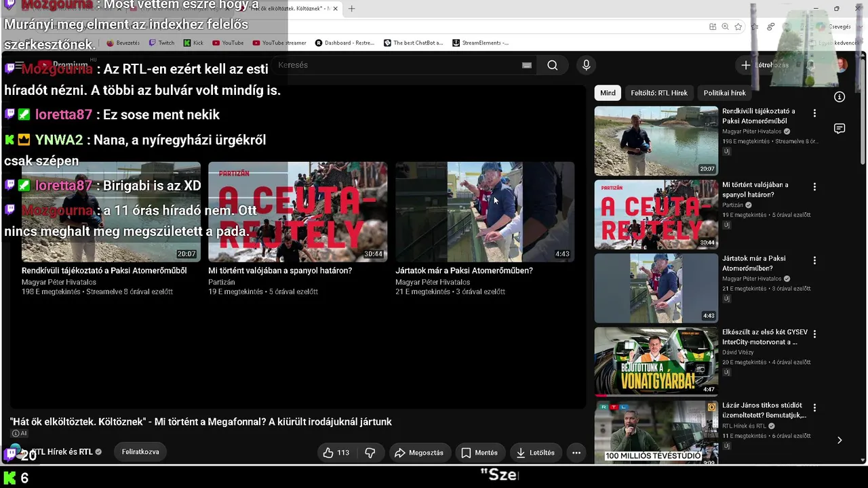The image size is (868, 488).
Task: Open options for Elkészült az első két GYSEV video
Action: (x=814, y=334)
